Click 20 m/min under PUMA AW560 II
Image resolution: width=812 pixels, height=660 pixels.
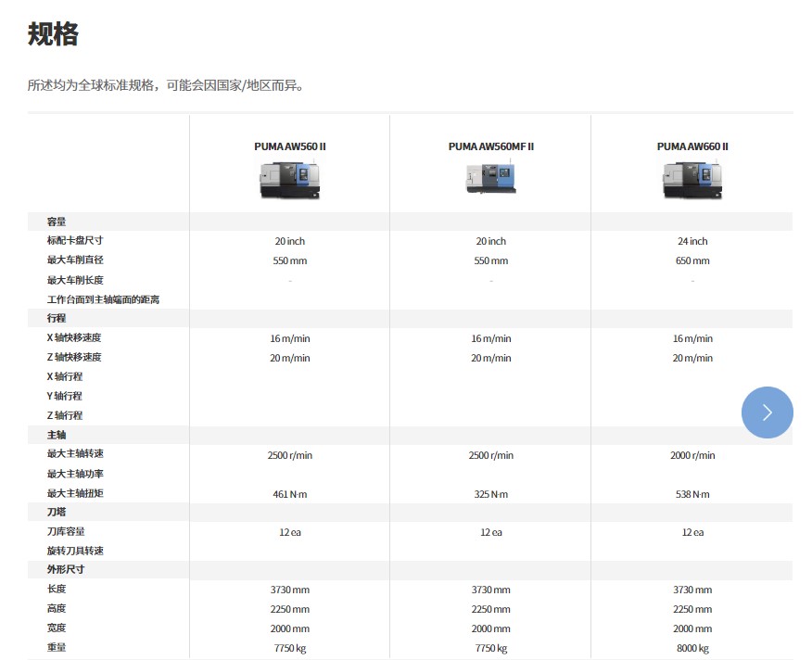pos(290,359)
